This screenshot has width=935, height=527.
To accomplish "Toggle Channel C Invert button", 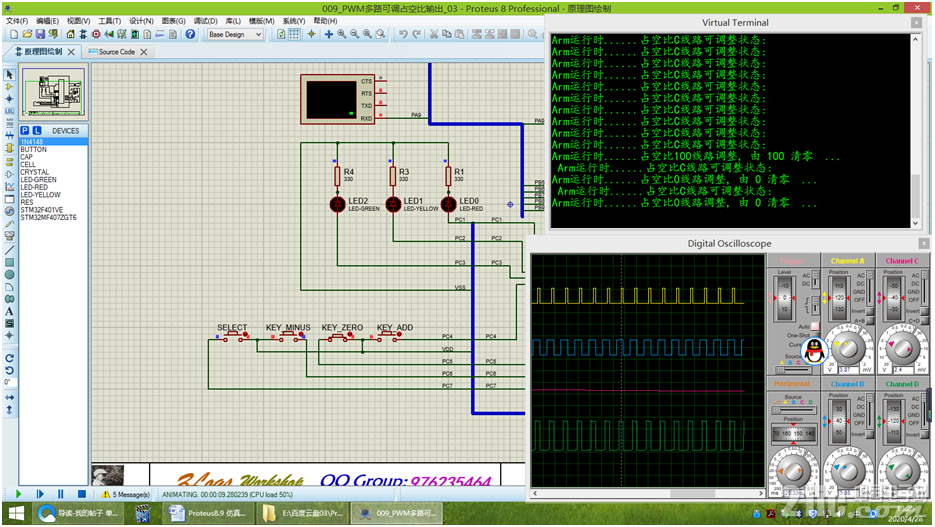I will (924, 311).
